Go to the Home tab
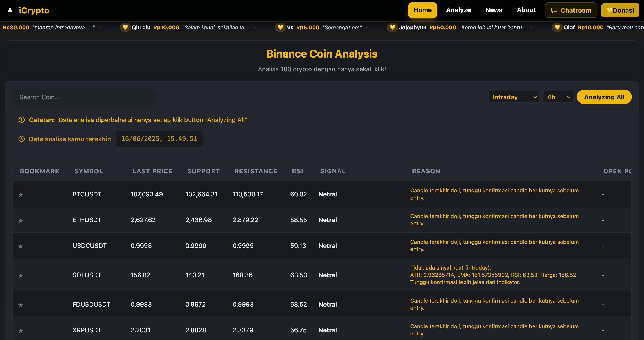This screenshot has height=340, width=644. 423,10
